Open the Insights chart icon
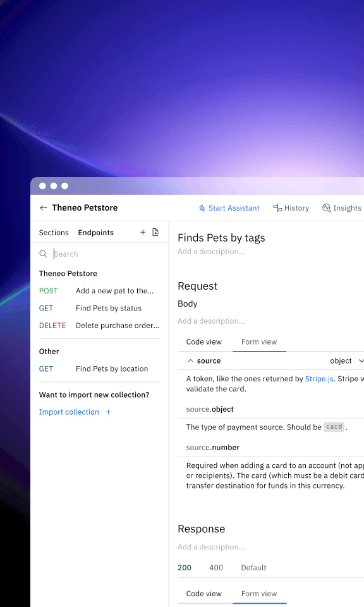 [327, 208]
